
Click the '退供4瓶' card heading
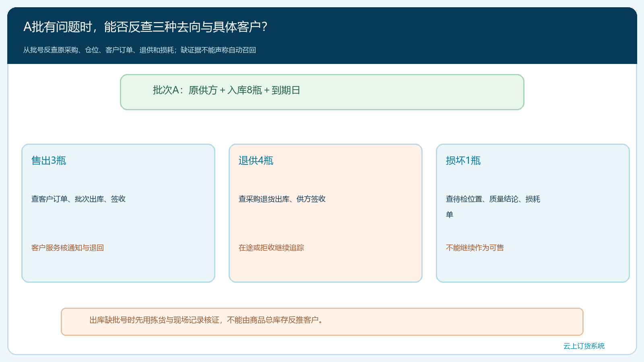pos(256,160)
